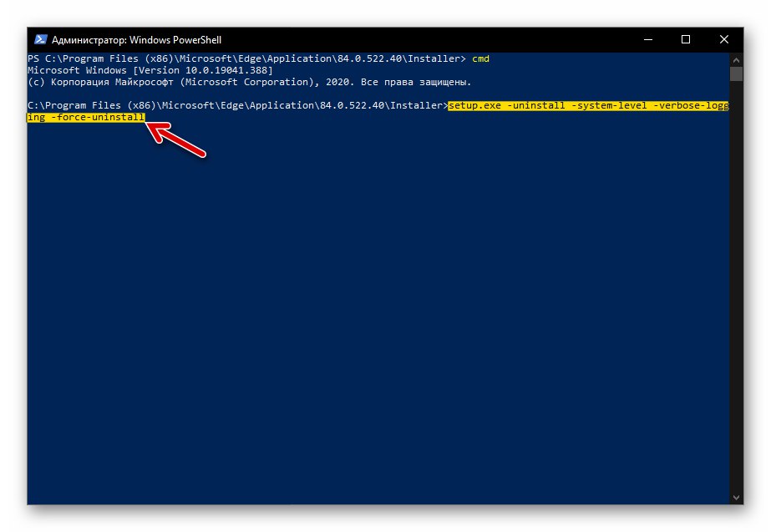Viewport: 771px width, 532px height.
Task: Close the Administrator PowerShell window
Action: tap(724, 39)
